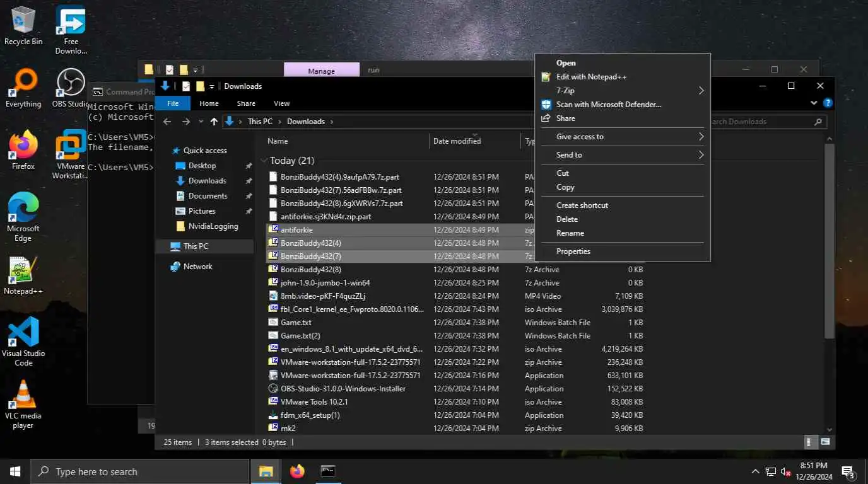
Task: Select the VLC media player desktop icon
Action: (x=23, y=405)
